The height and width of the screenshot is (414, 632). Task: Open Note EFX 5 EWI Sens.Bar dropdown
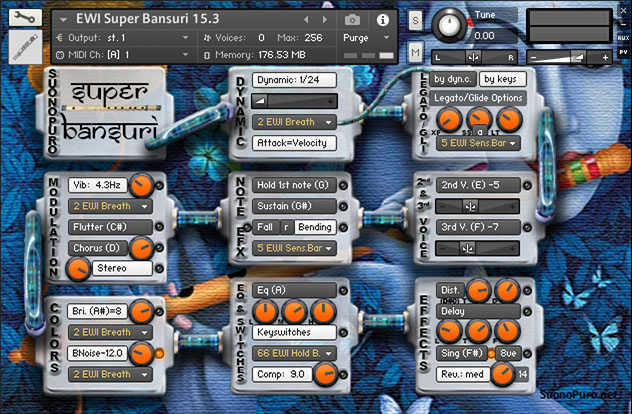[294, 248]
